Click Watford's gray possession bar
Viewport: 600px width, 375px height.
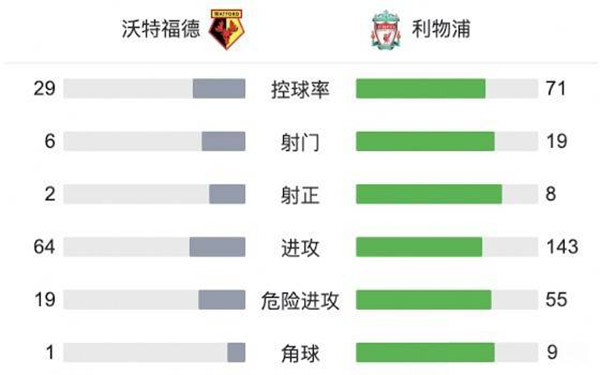[219, 88]
